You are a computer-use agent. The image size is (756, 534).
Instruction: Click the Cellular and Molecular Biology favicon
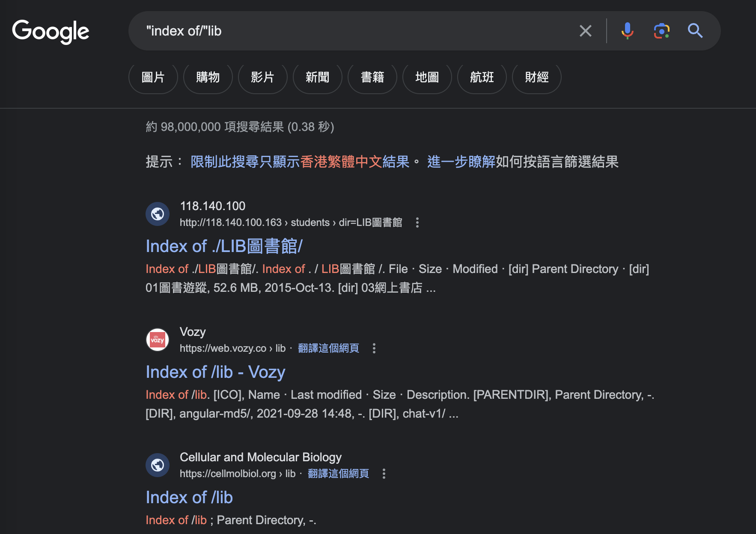coord(157,465)
